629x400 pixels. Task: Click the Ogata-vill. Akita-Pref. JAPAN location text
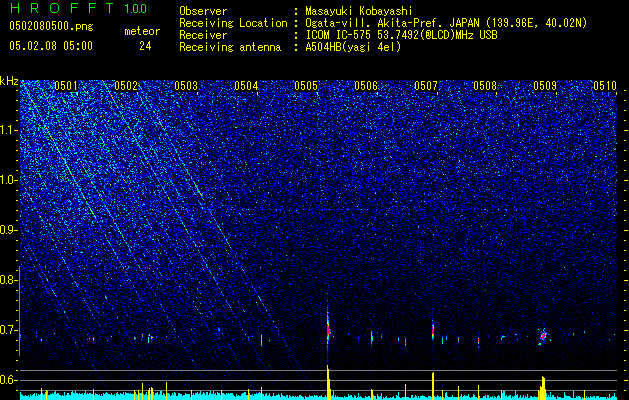tap(445, 23)
